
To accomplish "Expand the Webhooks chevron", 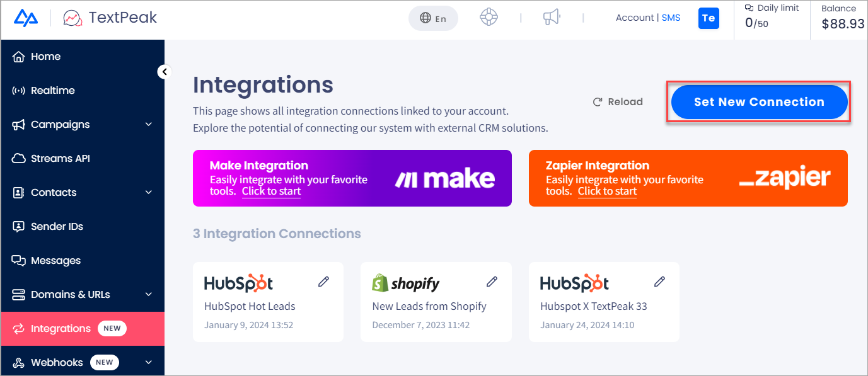I will tap(149, 362).
